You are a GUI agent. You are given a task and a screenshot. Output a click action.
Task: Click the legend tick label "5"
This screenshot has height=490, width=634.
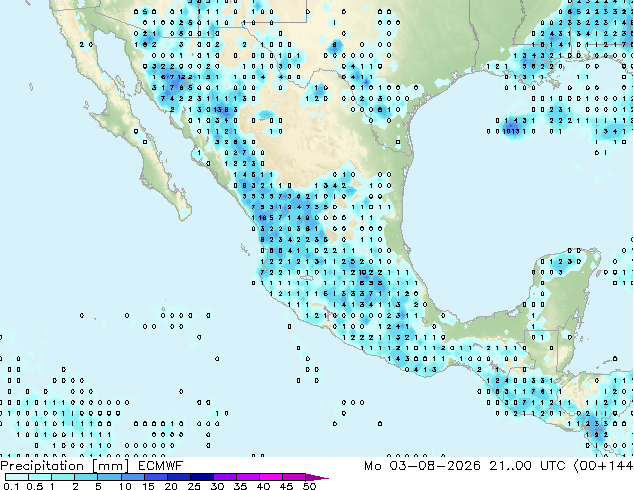coord(98,486)
